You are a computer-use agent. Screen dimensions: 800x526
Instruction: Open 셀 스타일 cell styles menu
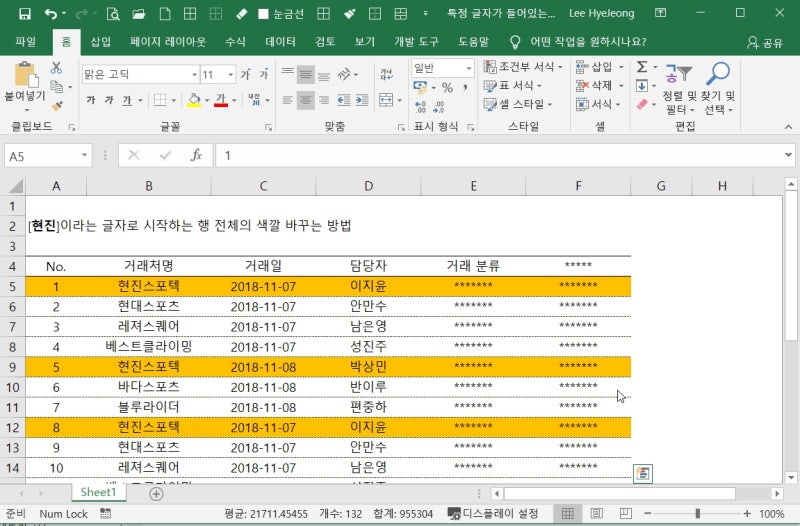(x=518, y=104)
